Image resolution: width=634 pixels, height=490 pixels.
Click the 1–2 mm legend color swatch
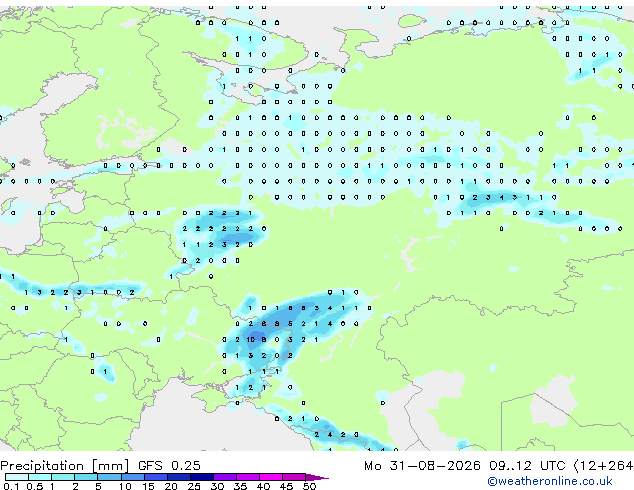click(x=63, y=477)
